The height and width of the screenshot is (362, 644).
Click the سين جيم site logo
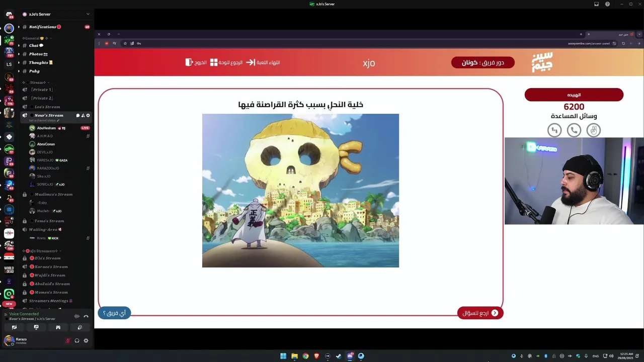pyautogui.click(x=542, y=62)
